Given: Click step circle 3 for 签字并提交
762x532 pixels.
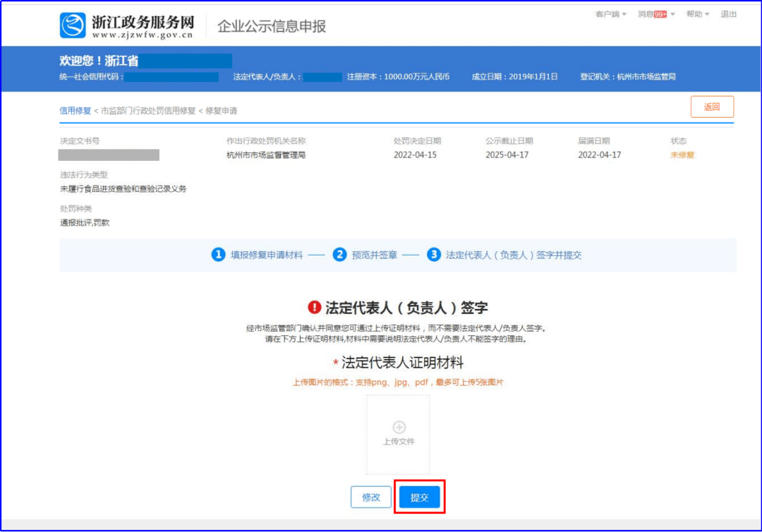Looking at the screenshot, I should pyautogui.click(x=433, y=255).
